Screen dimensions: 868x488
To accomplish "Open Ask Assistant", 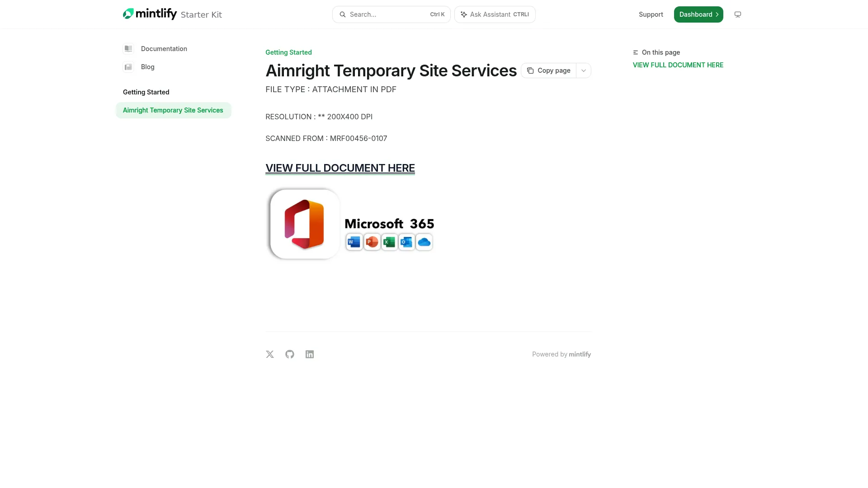I will click(x=495, y=14).
